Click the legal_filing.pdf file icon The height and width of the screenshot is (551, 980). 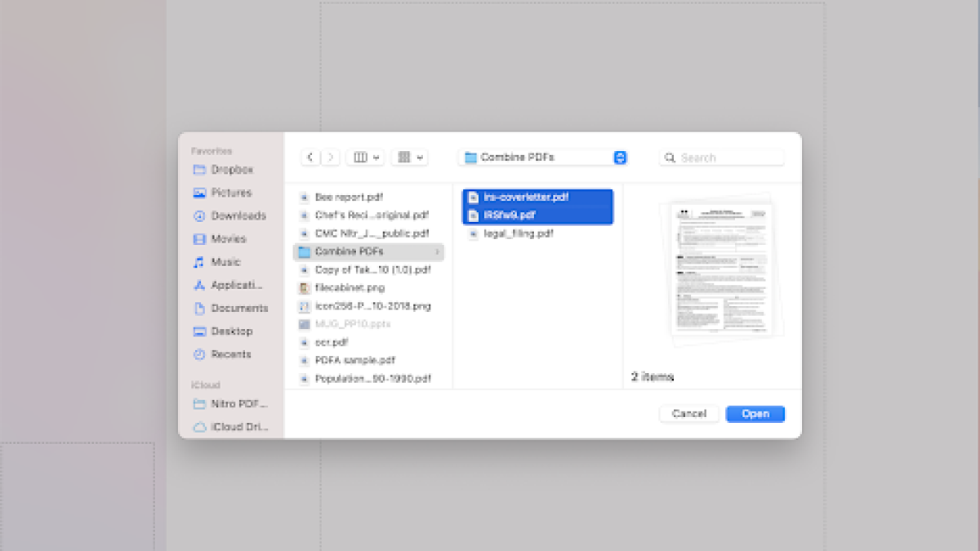point(474,233)
